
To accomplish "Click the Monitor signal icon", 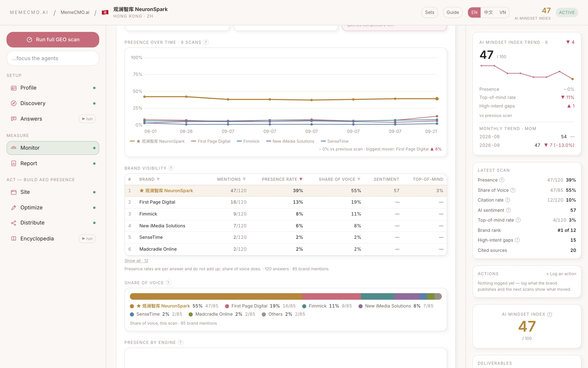I will pos(14,148).
